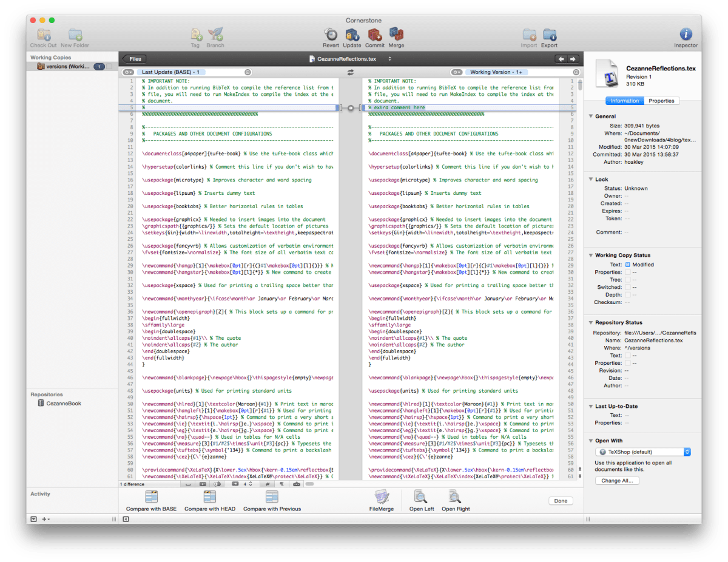The image size is (728, 562).
Task: Launch FileMerge from the bottom bar
Action: tap(383, 499)
